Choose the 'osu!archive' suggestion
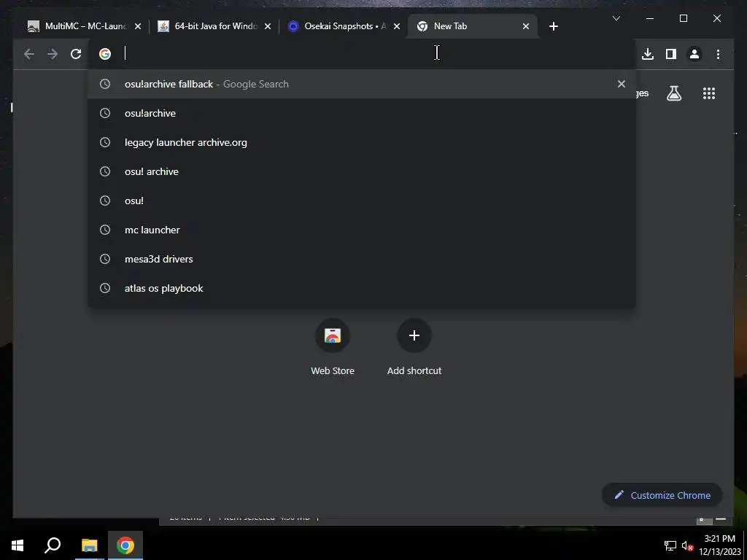 click(362, 113)
